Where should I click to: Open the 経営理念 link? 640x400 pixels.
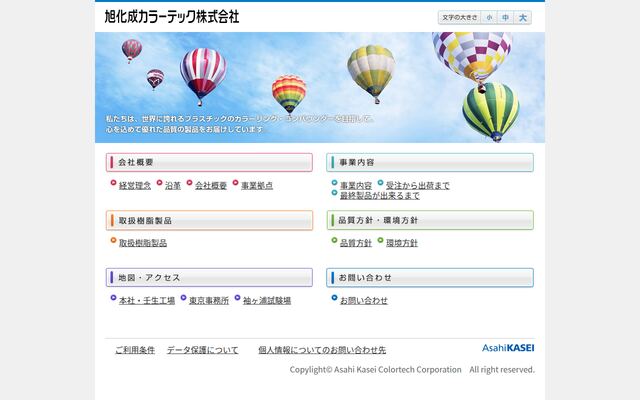tap(135, 186)
